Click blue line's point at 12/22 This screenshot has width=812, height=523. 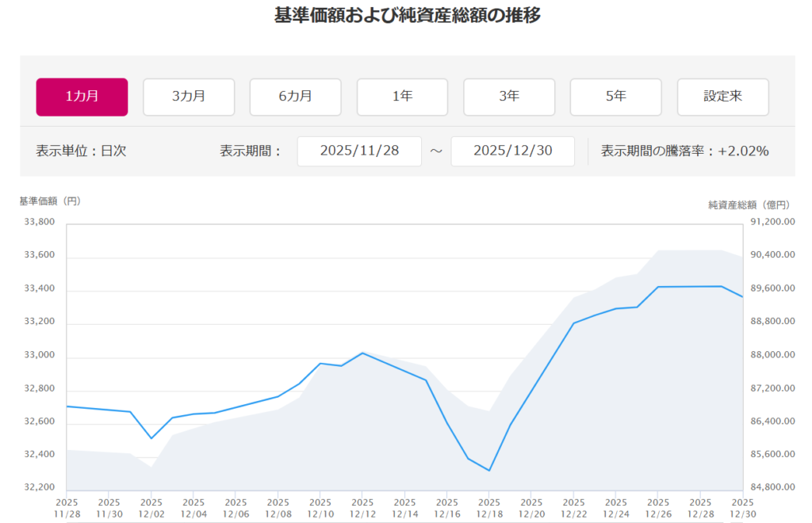point(573,323)
